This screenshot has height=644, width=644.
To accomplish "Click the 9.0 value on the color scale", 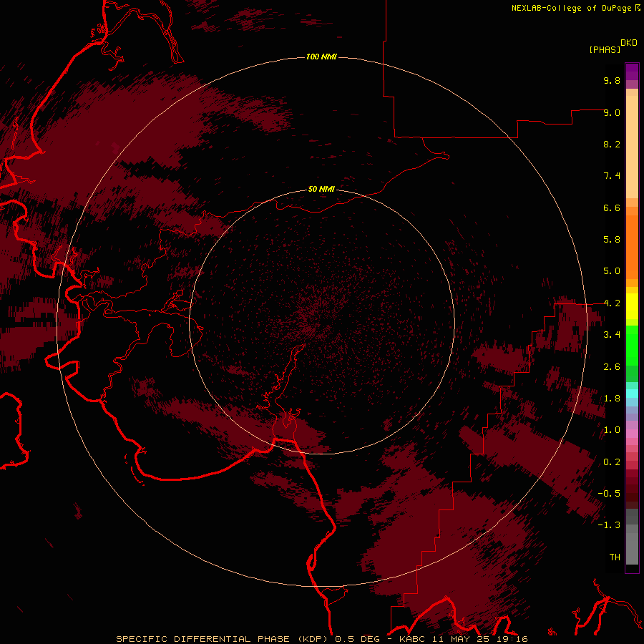I will (612, 112).
